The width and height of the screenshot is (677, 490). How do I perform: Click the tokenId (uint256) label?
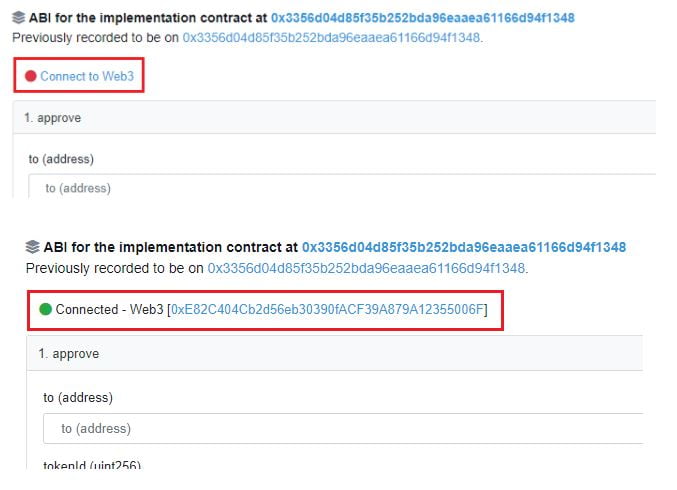click(x=92, y=465)
